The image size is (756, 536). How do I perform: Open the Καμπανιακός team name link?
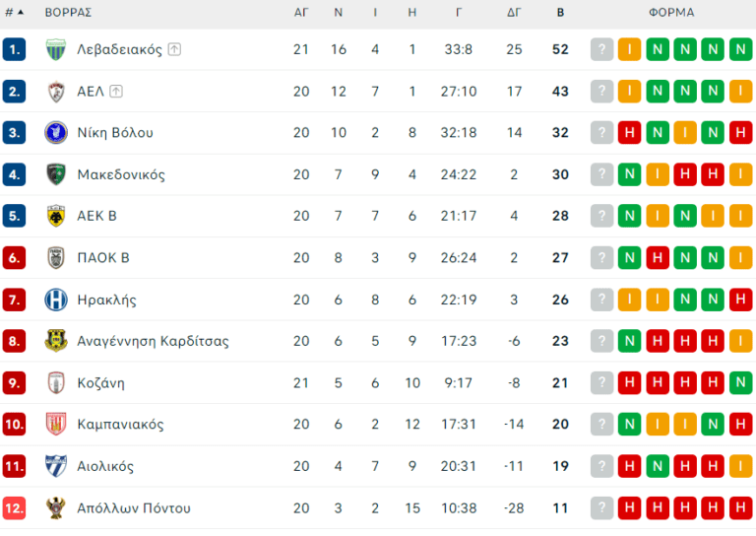[x=120, y=425]
